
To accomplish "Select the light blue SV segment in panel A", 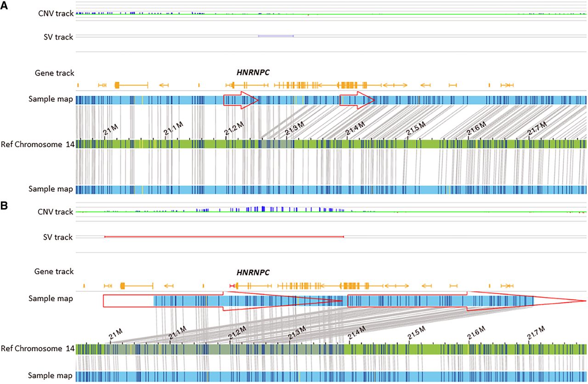I will 276,36.
